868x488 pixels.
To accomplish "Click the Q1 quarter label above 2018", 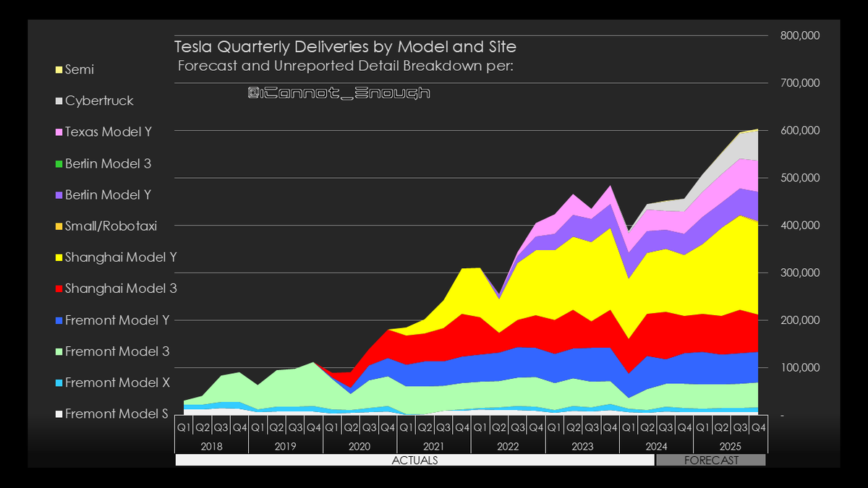I will click(184, 427).
